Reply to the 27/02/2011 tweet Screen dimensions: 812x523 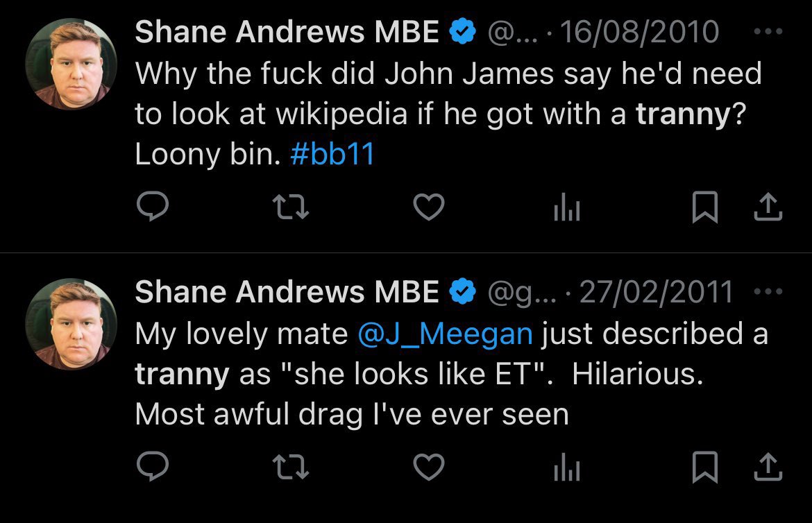[x=152, y=467]
